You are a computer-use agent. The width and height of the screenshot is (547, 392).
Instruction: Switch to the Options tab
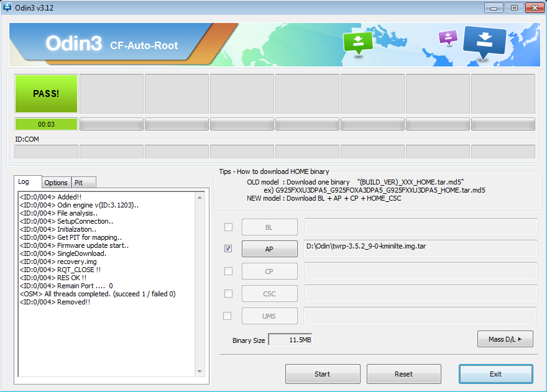(56, 182)
